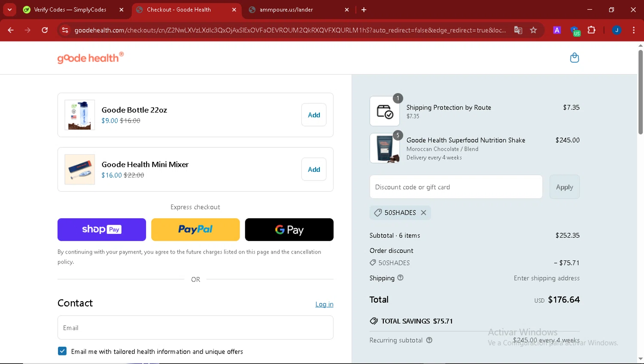Open Goode Health Mini Mixer image
The width and height of the screenshot is (644, 364).
pos(80,169)
